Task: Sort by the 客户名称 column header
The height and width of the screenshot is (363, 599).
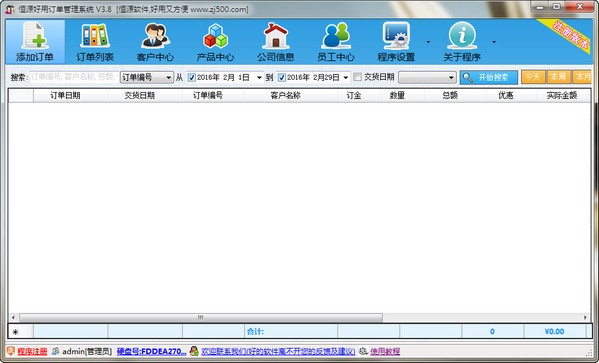Action: (x=291, y=96)
